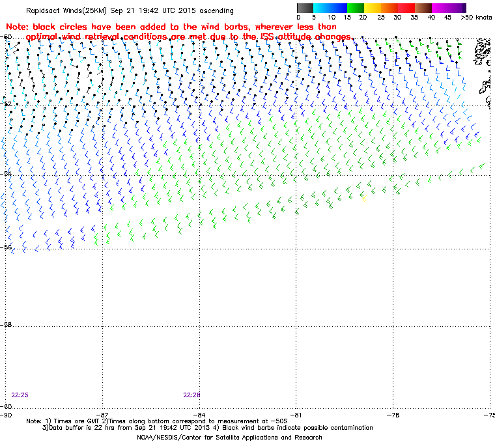Click the -54 latitude axis label
The width and height of the screenshot is (495, 448).
(x=6, y=173)
